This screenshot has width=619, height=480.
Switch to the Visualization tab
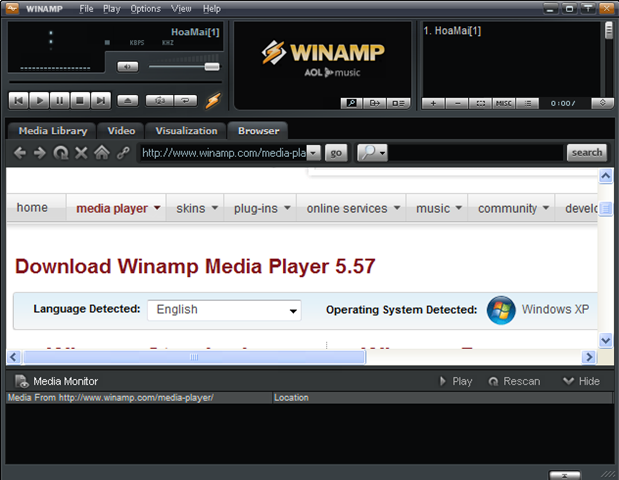pyautogui.click(x=186, y=131)
